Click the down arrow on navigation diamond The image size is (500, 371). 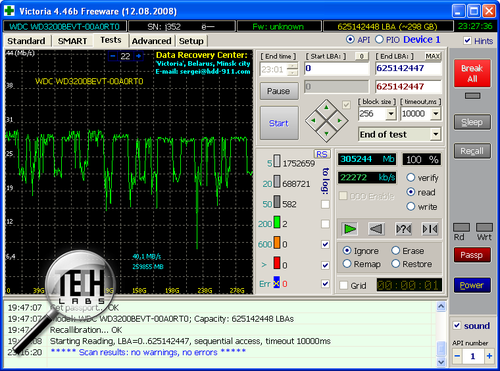pos(326,134)
